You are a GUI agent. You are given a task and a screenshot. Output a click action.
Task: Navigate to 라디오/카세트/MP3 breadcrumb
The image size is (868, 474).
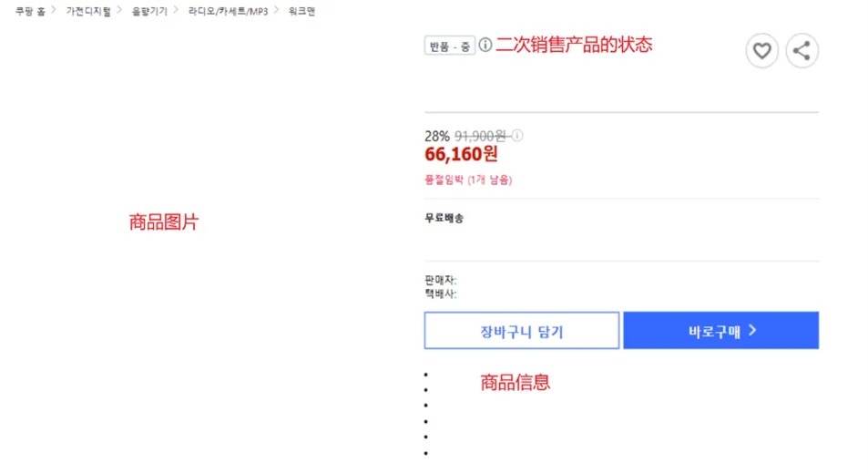(x=228, y=11)
